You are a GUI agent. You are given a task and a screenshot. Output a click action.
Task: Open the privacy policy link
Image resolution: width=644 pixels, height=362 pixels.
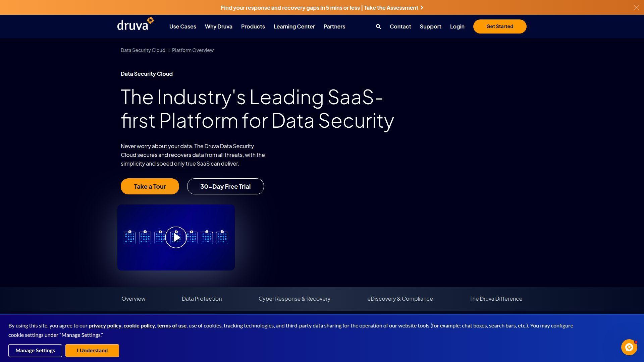click(x=105, y=326)
